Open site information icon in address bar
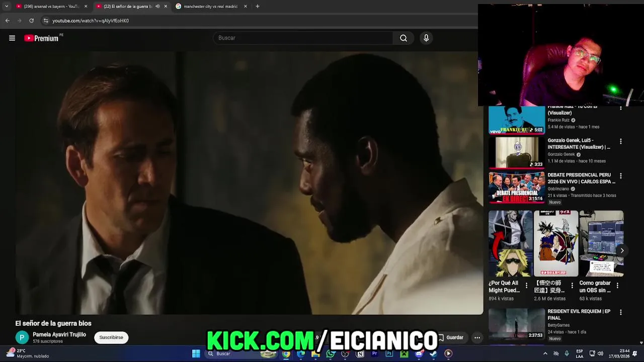 point(46,21)
